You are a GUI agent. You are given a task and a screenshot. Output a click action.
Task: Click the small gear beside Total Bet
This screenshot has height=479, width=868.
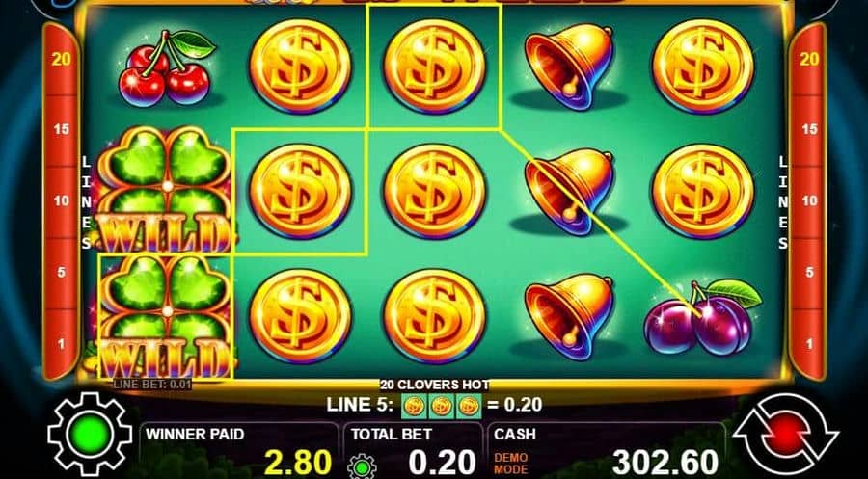pyautogui.click(x=362, y=466)
